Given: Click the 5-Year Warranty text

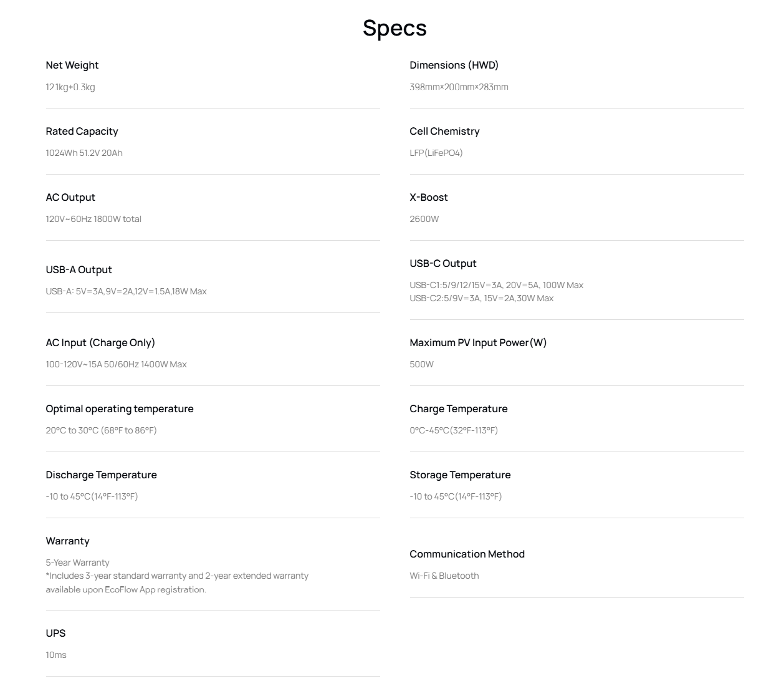Looking at the screenshot, I should click(77, 563).
